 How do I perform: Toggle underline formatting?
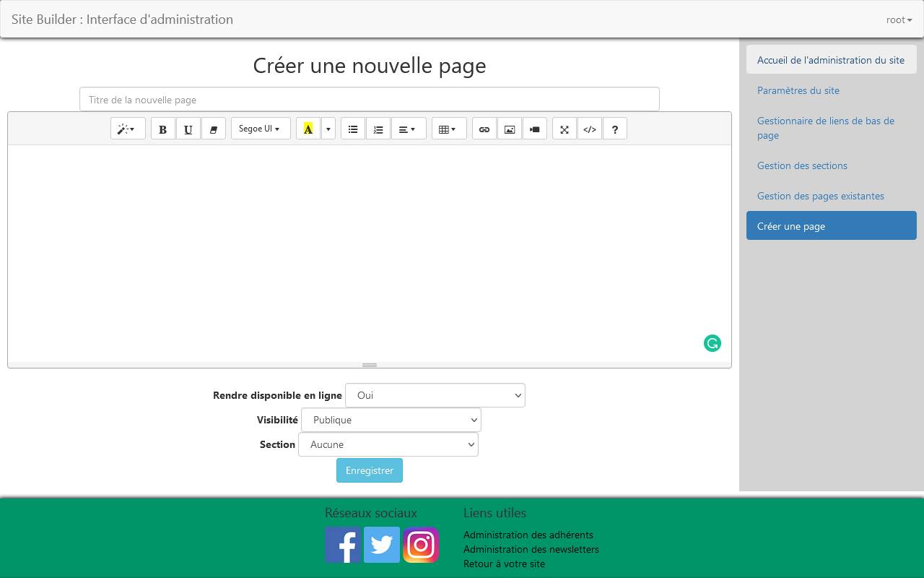(188, 129)
